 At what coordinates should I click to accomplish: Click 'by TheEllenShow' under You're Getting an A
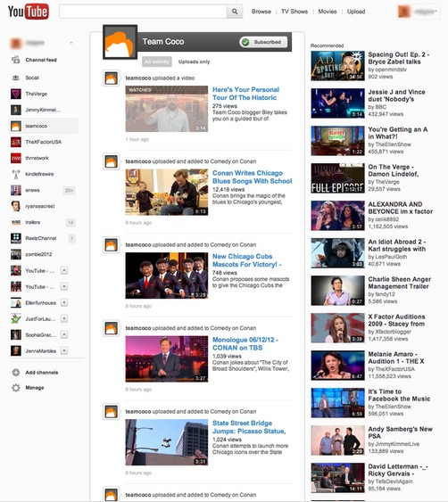[x=390, y=144]
